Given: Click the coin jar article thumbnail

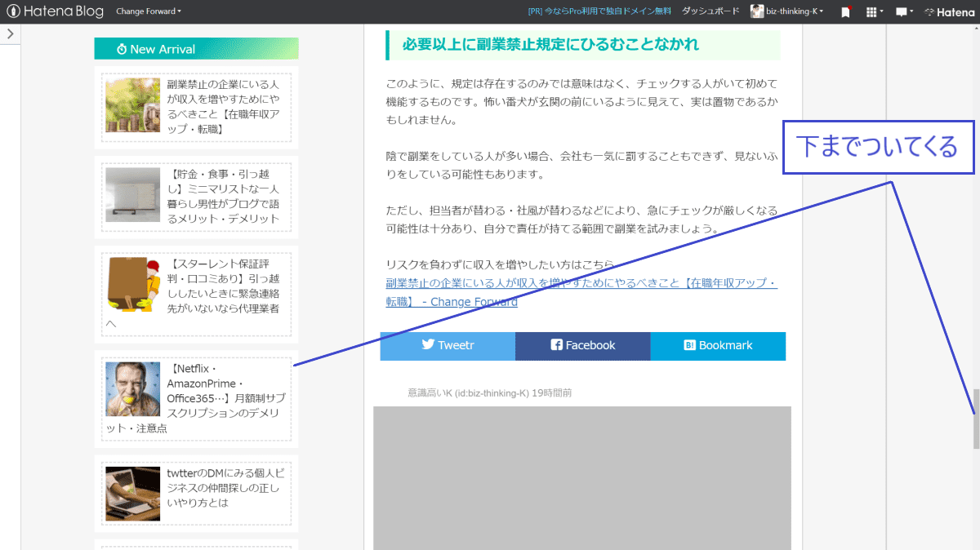Looking at the screenshot, I should click(132, 105).
